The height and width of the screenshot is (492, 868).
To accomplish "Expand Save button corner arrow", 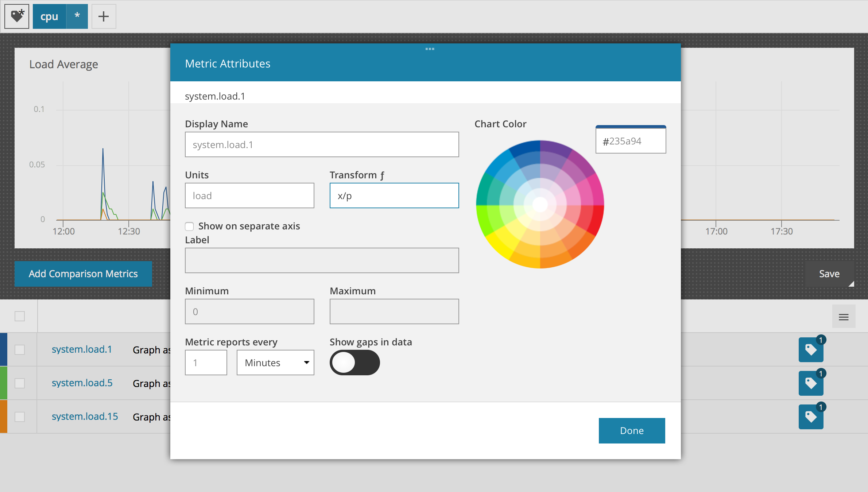I will pyautogui.click(x=851, y=284).
